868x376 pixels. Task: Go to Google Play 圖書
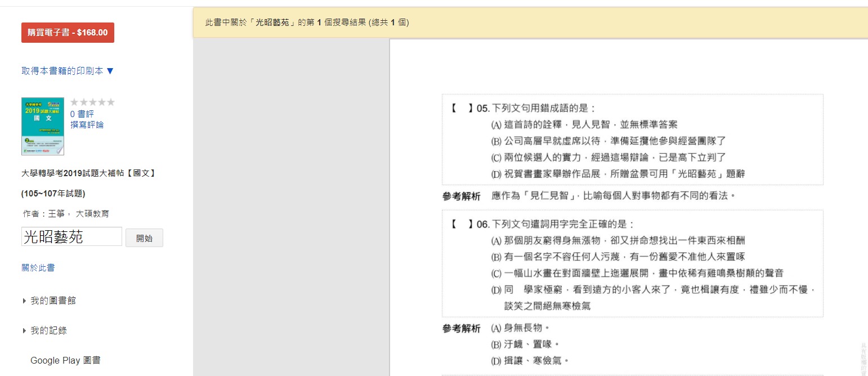(x=65, y=360)
